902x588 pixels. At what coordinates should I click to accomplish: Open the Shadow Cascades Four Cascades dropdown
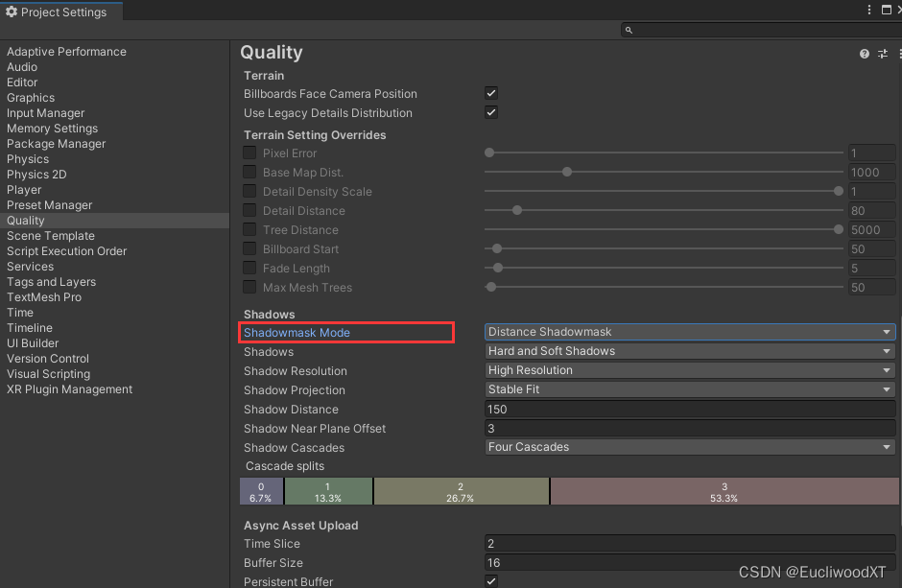tap(690, 447)
